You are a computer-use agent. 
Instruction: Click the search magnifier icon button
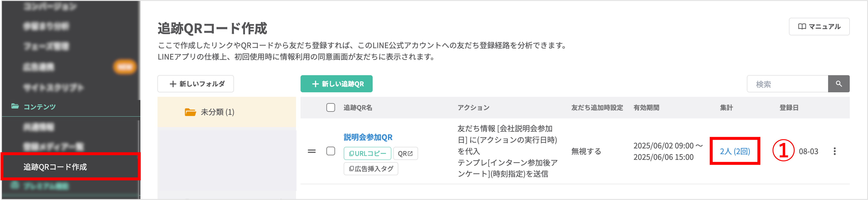coord(838,84)
